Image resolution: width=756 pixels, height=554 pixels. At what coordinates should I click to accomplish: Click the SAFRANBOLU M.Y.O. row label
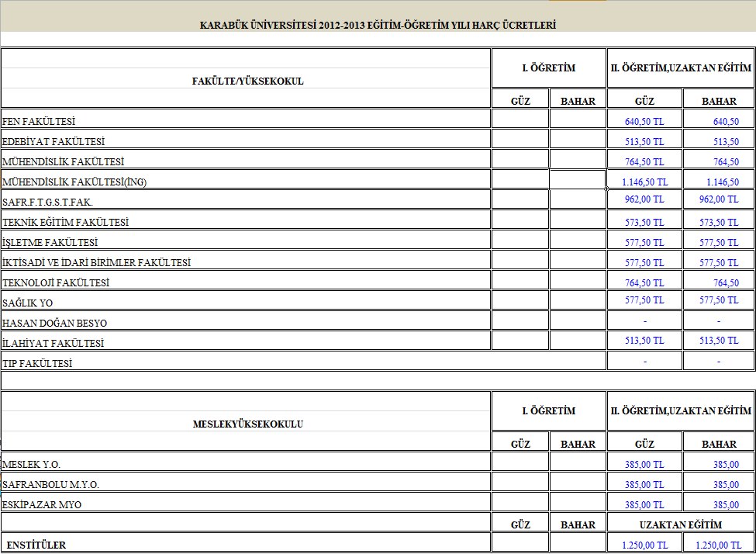(50, 485)
